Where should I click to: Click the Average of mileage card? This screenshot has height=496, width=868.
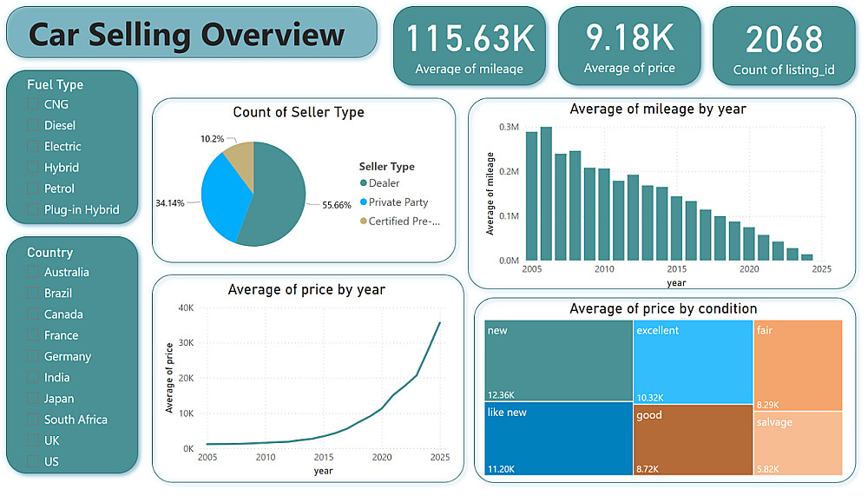pos(470,46)
